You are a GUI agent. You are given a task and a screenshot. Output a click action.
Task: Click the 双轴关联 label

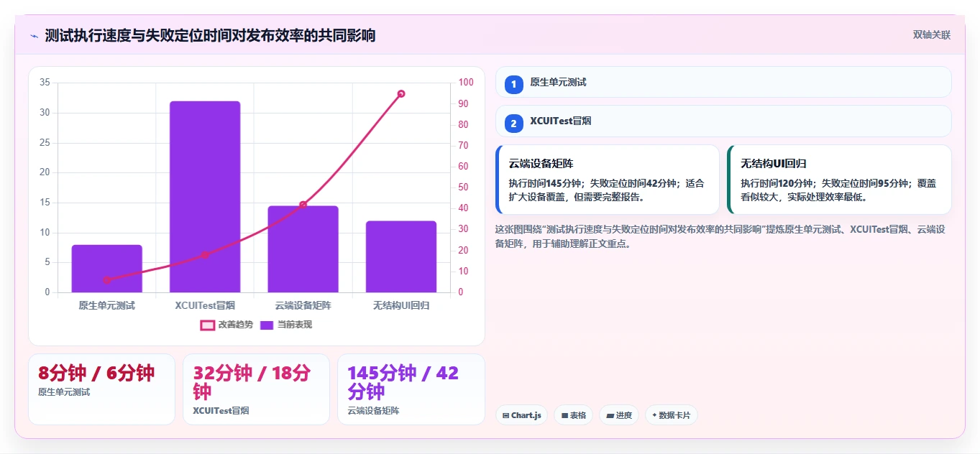tap(931, 35)
